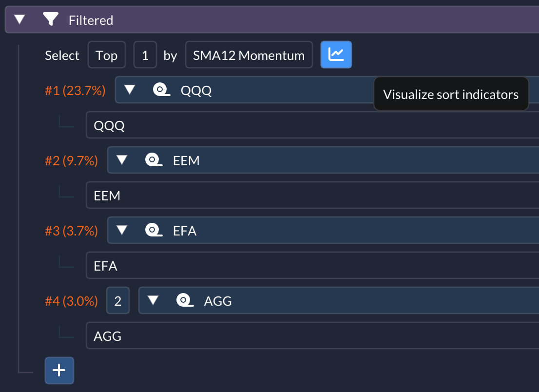Click the tape roll icon next to AGG

pos(185,300)
